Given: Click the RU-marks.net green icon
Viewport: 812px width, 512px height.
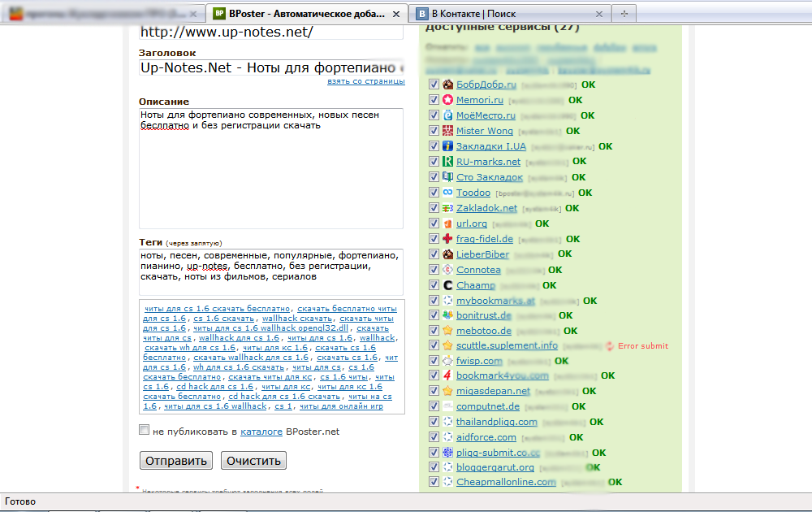Looking at the screenshot, I should (448, 161).
